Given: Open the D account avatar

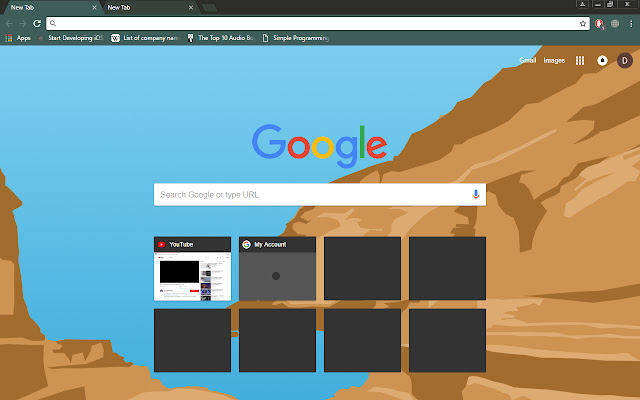Looking at the screenshot, I should [x=624, y=60].
